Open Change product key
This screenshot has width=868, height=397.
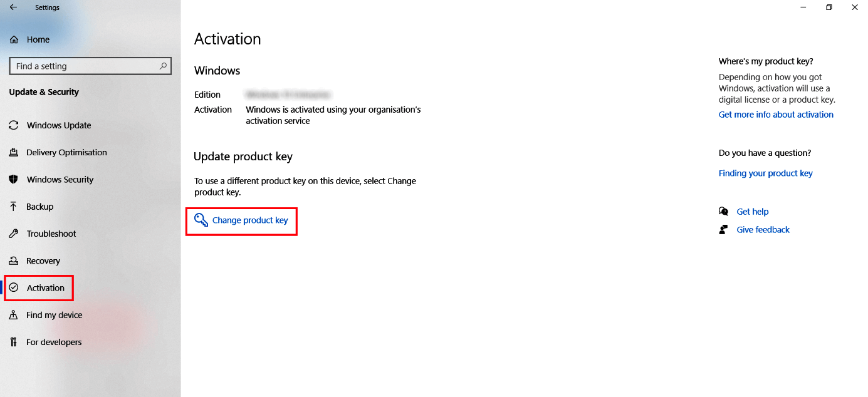click(x=248, y=220)
